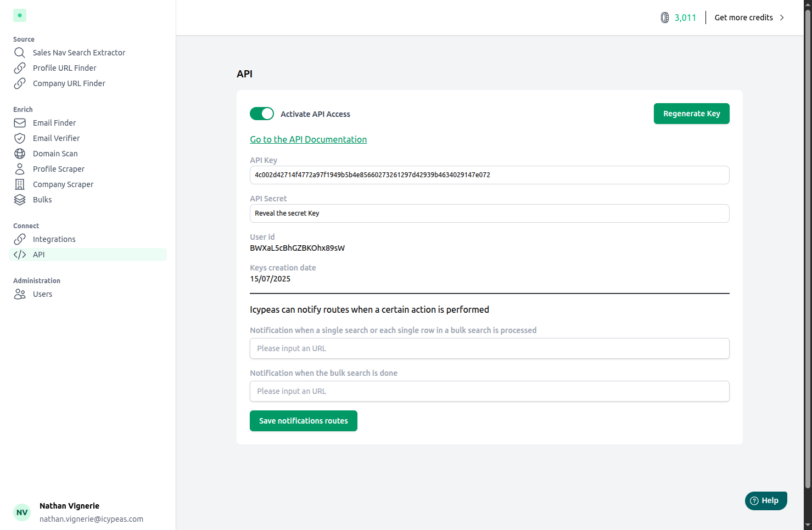Open the Help widget button
Image resolution: width=812 pixels, height=530 pixels.
point(766,500)
